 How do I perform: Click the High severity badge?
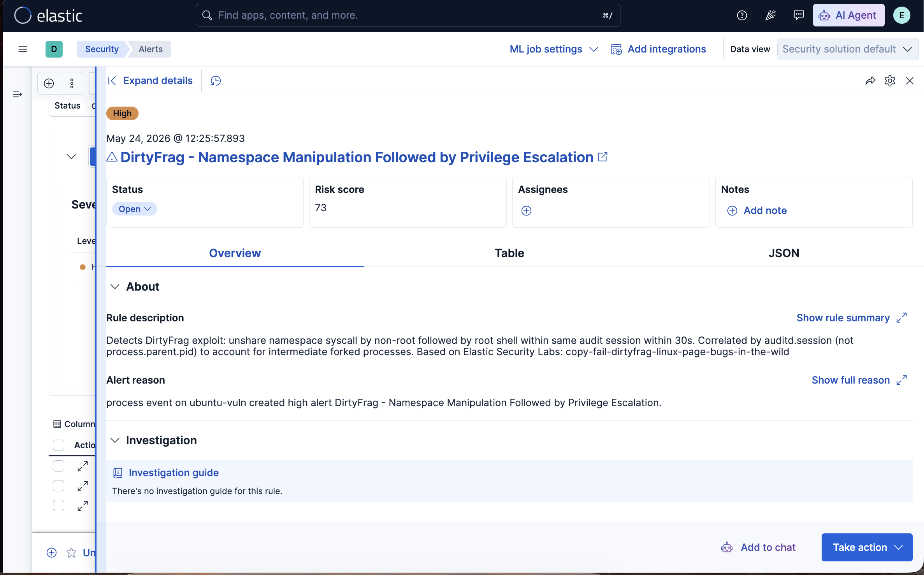(122, 113)
